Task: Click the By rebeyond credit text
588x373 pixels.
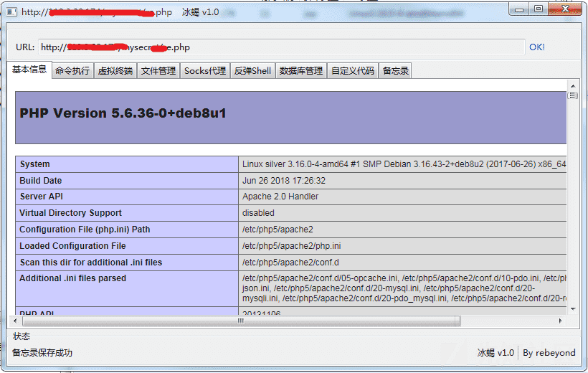Action: click(x=549, y=353)
